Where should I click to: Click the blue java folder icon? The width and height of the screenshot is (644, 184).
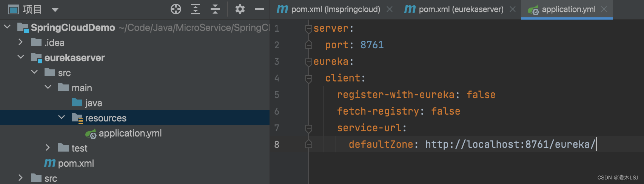coord(77,103)
